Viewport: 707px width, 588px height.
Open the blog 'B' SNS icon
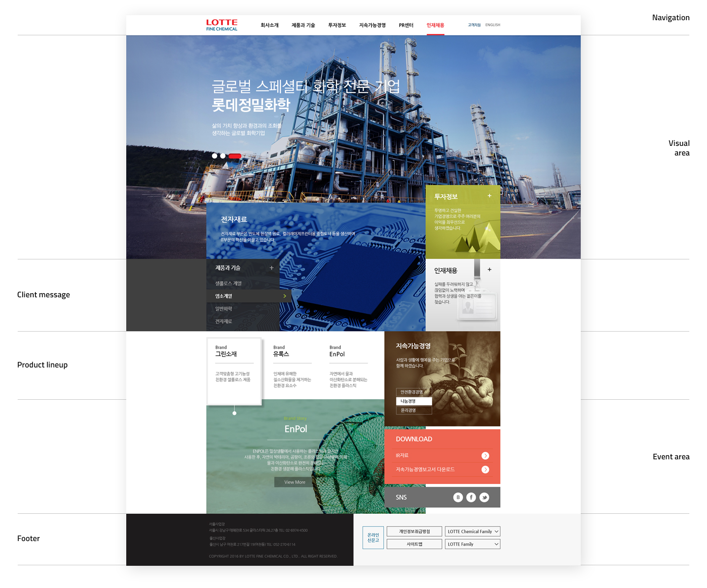point(458,497)
